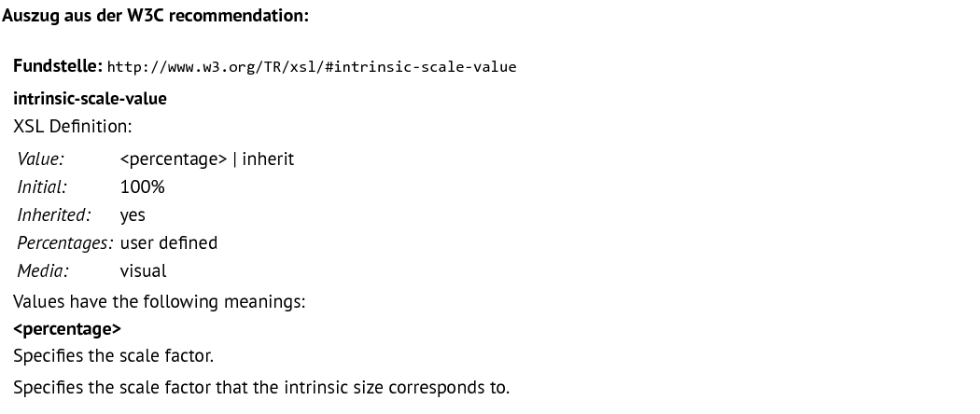
Task: Click the 'Fundstelle:' label
Action: (58, 66)
